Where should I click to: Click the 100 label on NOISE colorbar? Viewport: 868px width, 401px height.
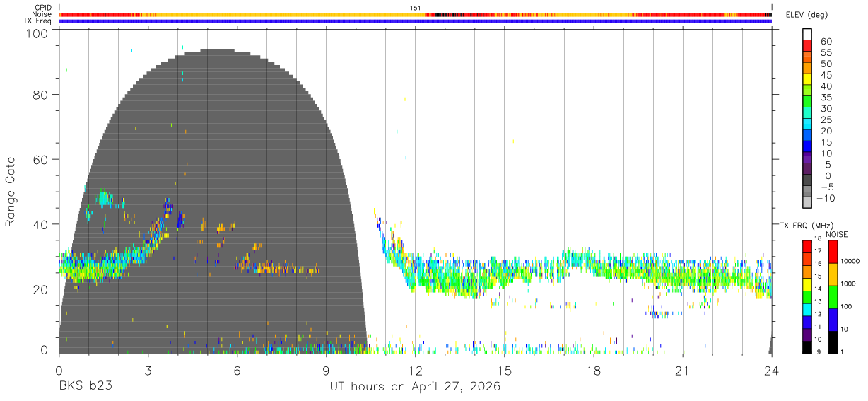[x=847, y=306]
